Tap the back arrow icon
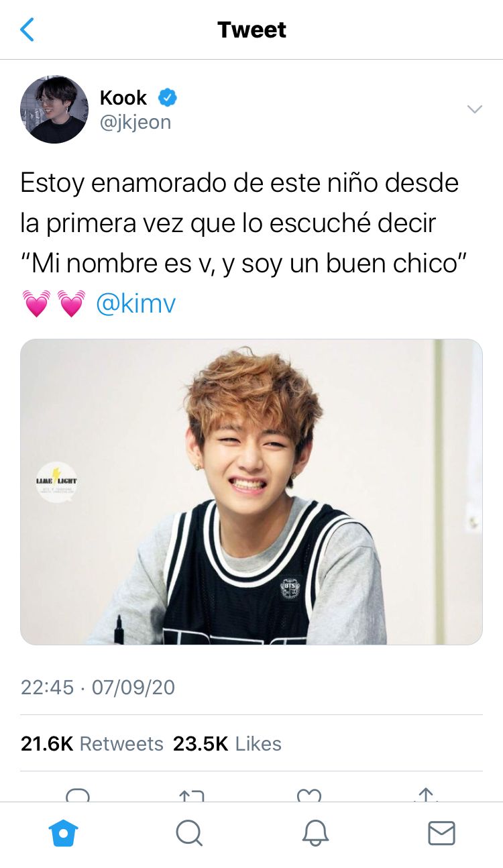This screenshot has width=503, height=868. [27, 30]
